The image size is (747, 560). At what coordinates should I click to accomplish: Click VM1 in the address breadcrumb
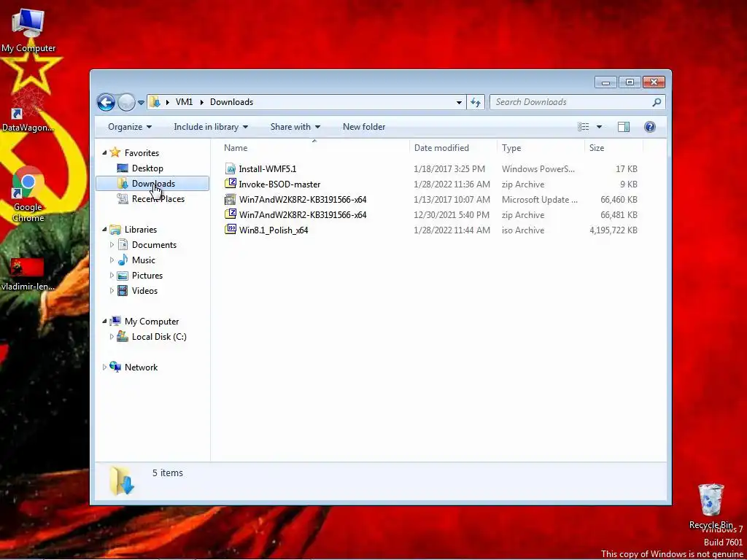[184, 102]
